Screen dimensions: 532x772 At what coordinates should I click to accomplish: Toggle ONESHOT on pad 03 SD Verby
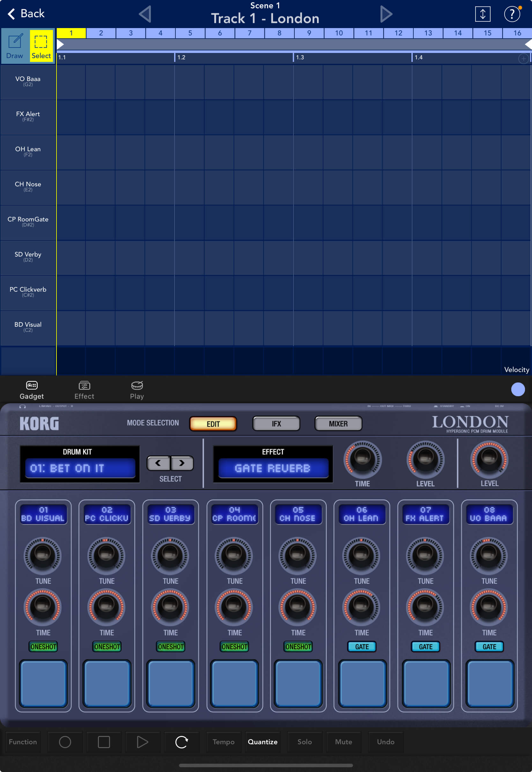tap(170, 647)
